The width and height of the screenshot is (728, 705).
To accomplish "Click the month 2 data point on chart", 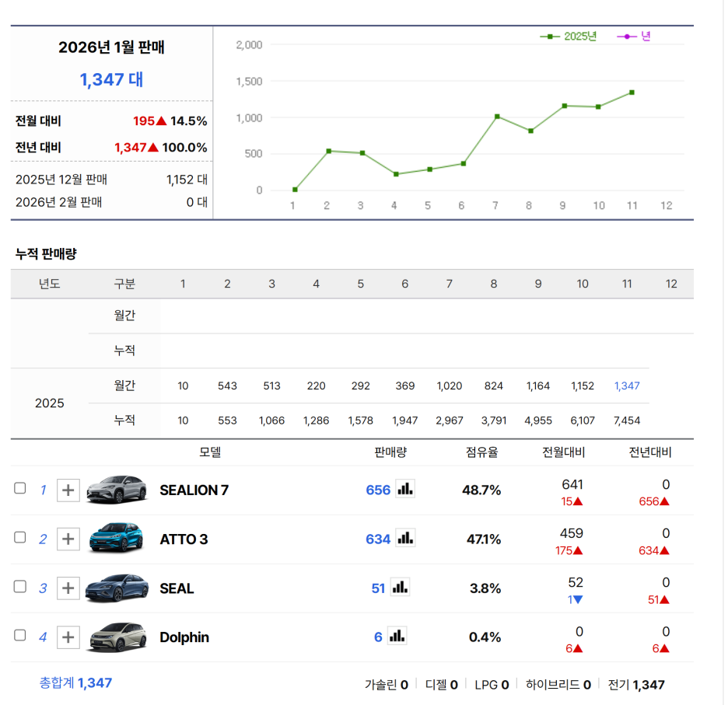I will point(329,151).
